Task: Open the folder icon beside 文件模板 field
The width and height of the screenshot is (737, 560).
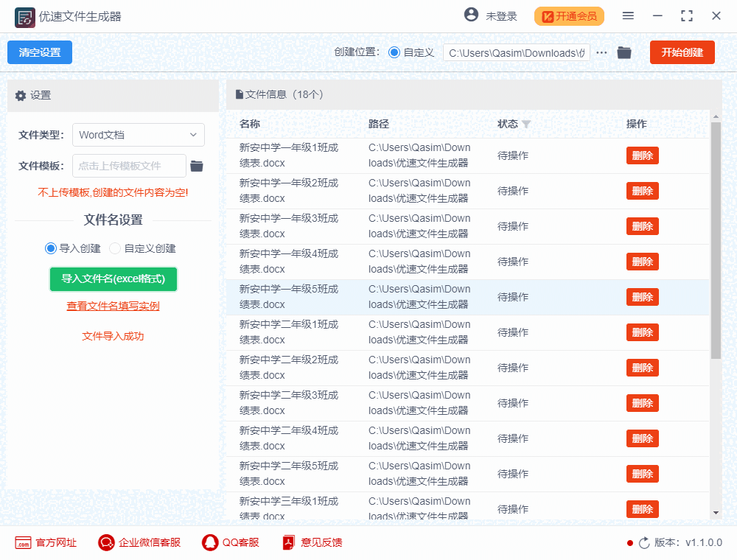Action: pos(195,166)
